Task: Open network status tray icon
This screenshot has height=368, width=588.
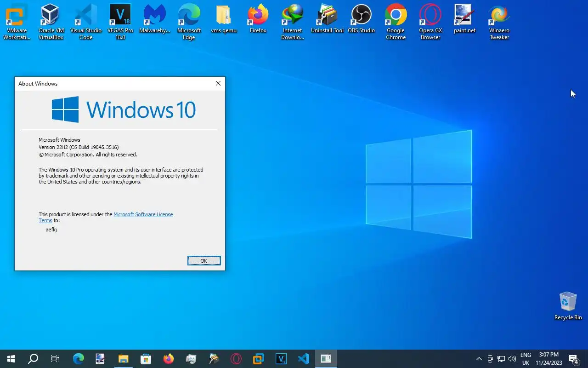Action: tap(501, 359)
